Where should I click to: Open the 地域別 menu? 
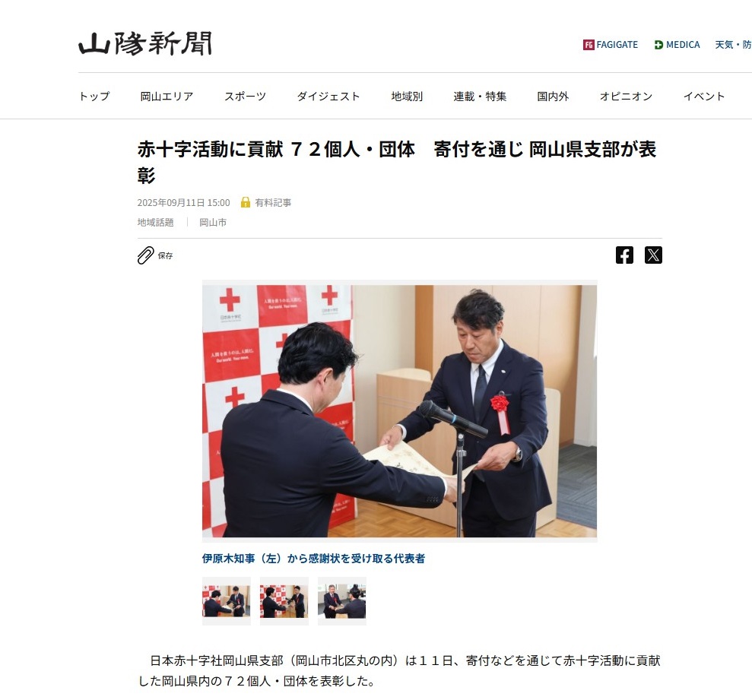point(407,97)
